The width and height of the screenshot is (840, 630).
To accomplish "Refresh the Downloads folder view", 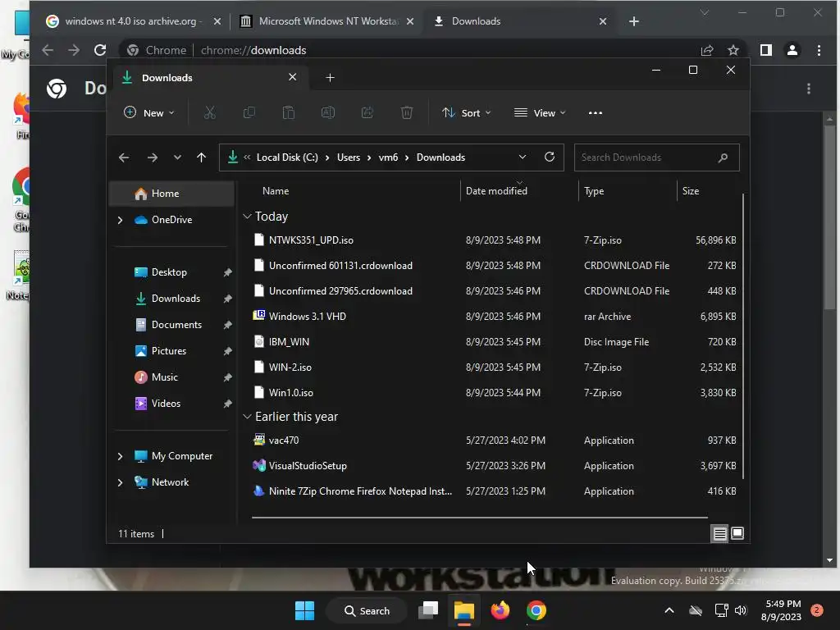I will 549,157.
